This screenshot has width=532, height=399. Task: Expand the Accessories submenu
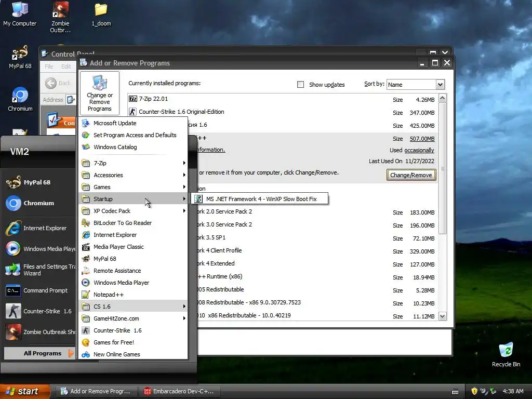click(x=133, y=175)
